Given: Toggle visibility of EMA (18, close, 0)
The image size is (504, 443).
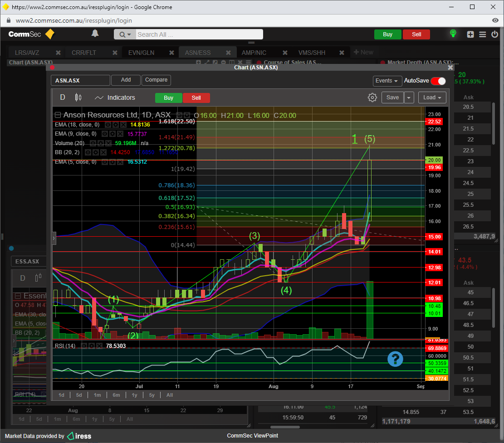Looking at the screenshot, I should click(x=108, y=125).
